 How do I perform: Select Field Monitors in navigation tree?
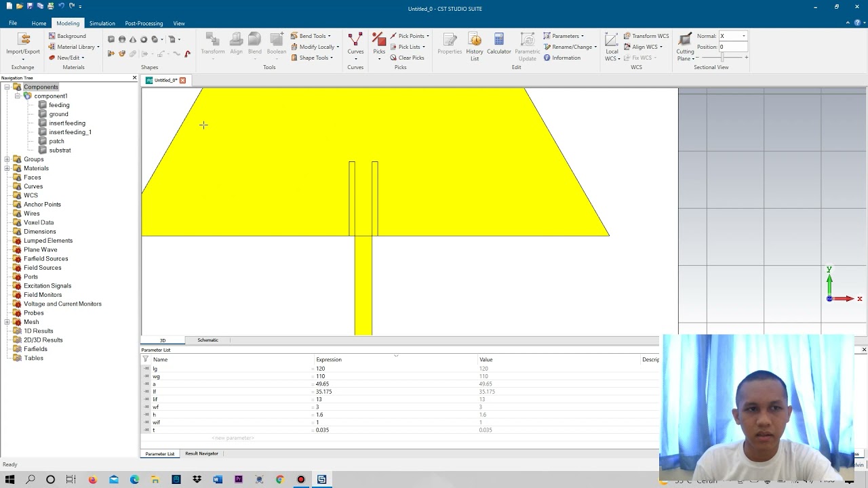tap(42, 295)
